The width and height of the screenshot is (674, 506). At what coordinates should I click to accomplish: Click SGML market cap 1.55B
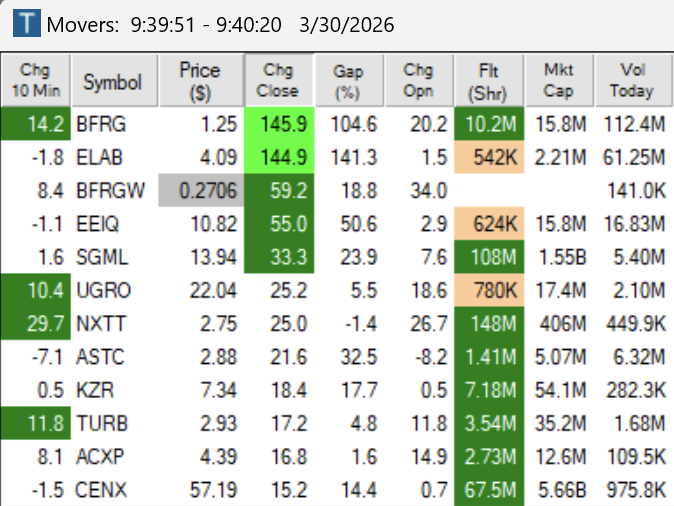click(562, 257)
